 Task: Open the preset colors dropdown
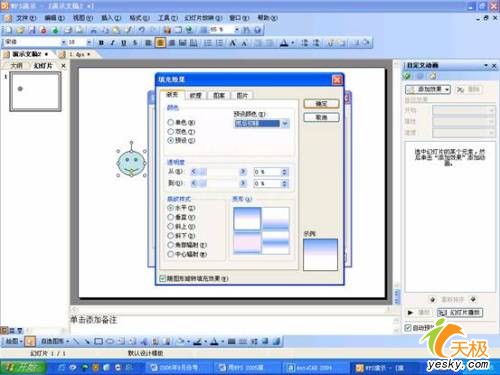[x=285, y=124]
